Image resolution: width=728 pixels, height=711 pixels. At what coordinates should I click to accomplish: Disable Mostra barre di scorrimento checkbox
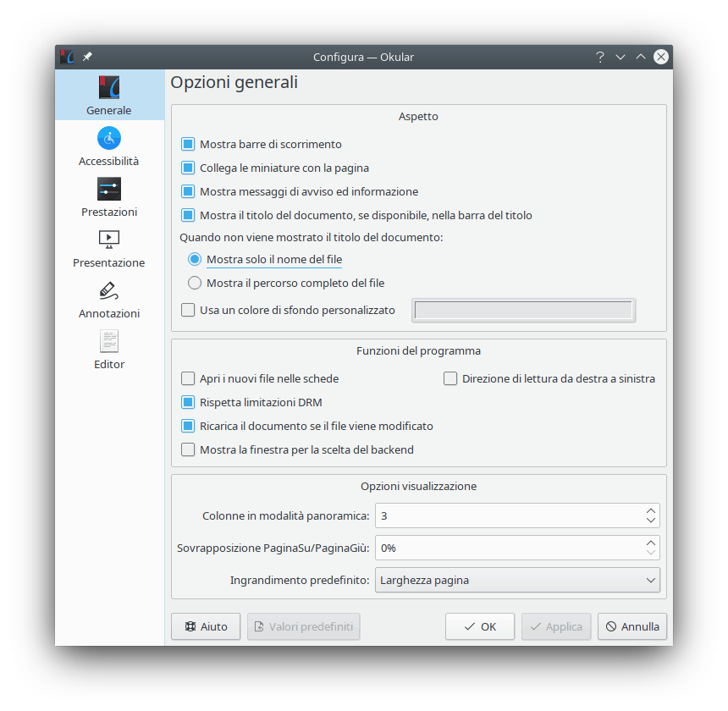(x=188, y=145)
